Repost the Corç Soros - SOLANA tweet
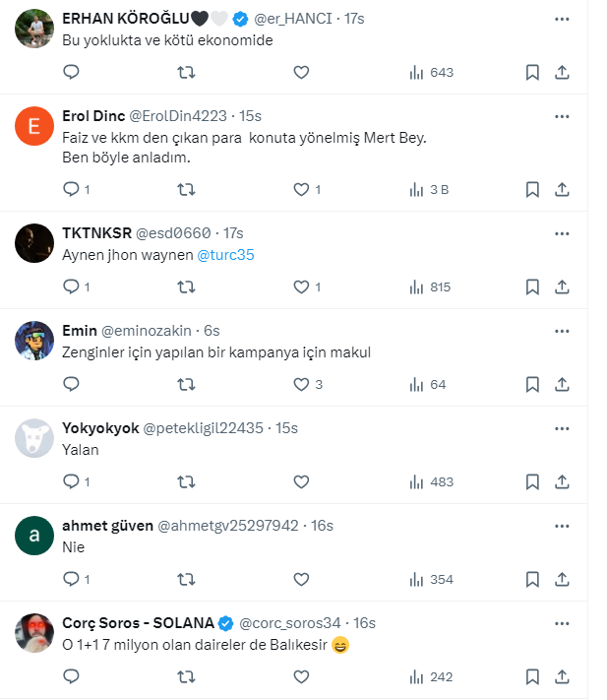 185,676
